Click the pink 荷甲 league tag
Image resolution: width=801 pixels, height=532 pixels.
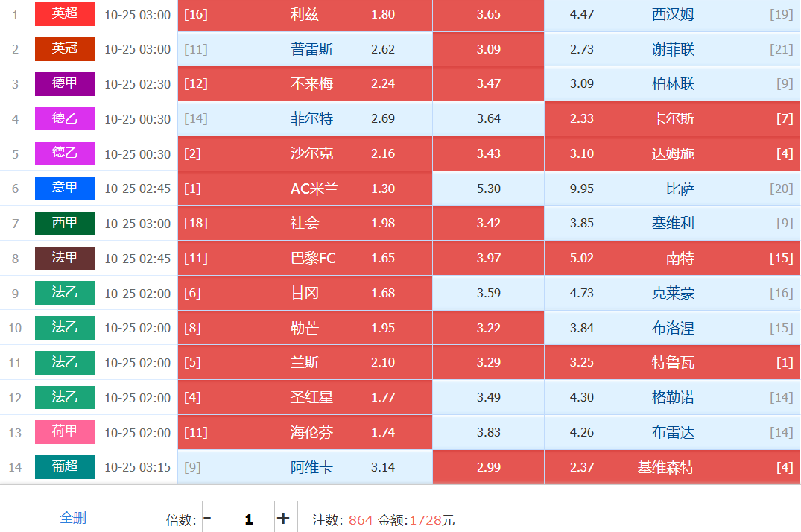(65, 432)
